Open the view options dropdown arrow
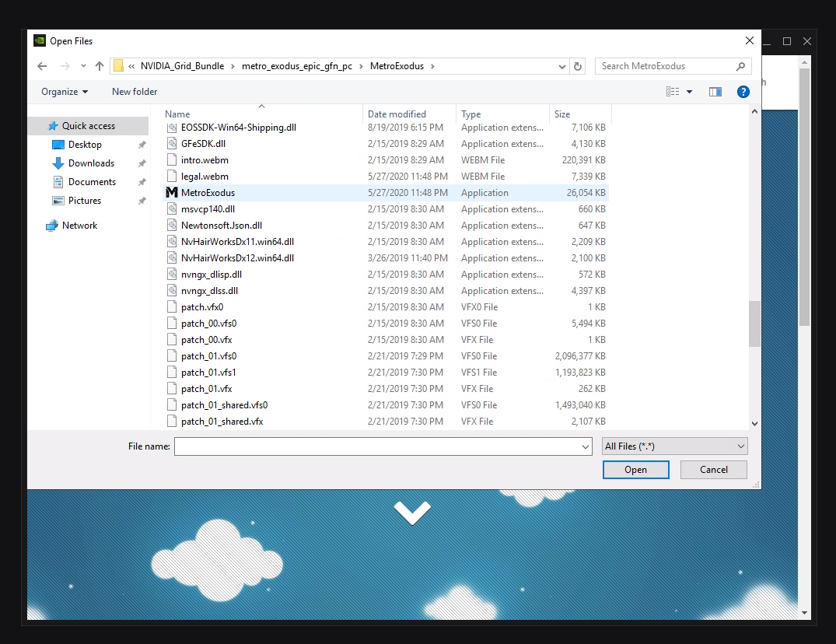836x644 pixels. (x=689, y=92)
